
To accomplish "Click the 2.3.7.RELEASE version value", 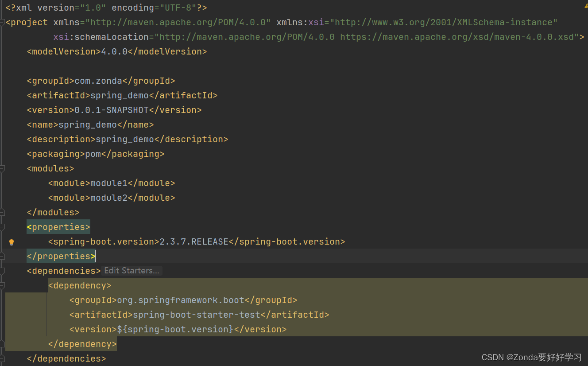I will click(194, 241).
